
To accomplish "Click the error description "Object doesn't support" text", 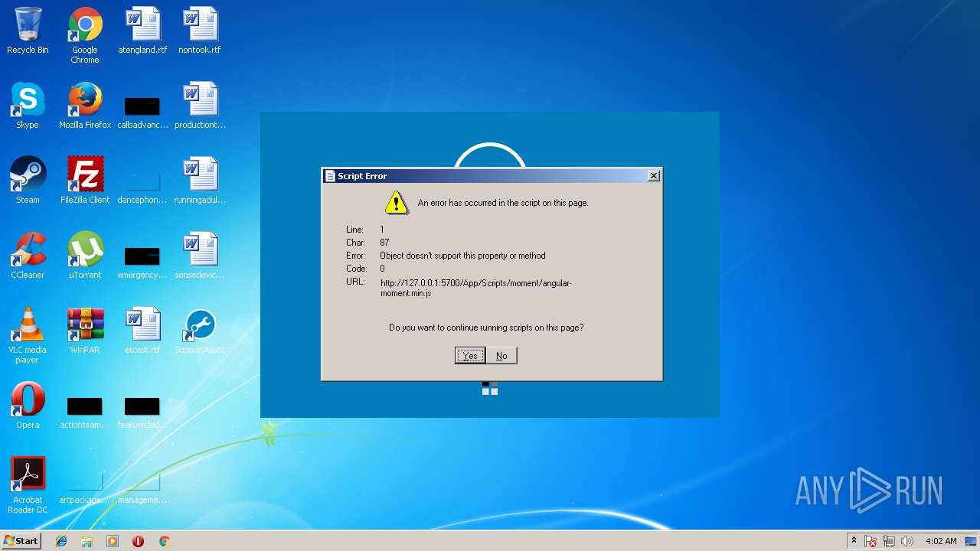I will pos(462,256).
